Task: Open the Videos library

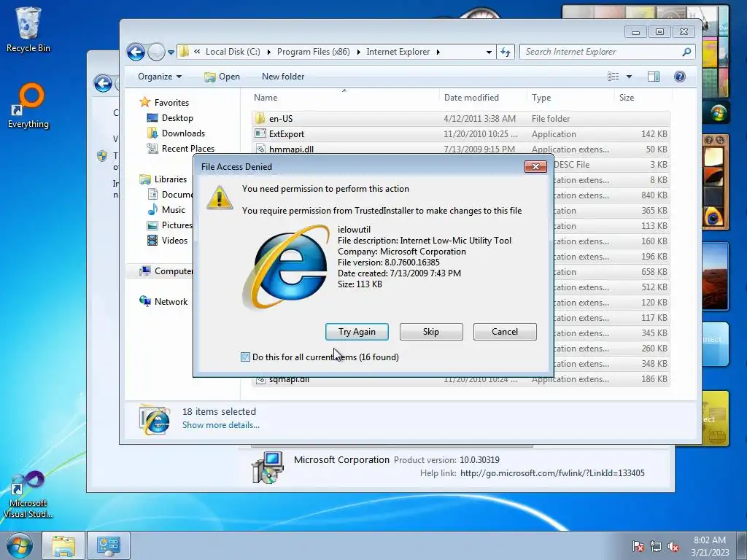Action: point(174,240)
